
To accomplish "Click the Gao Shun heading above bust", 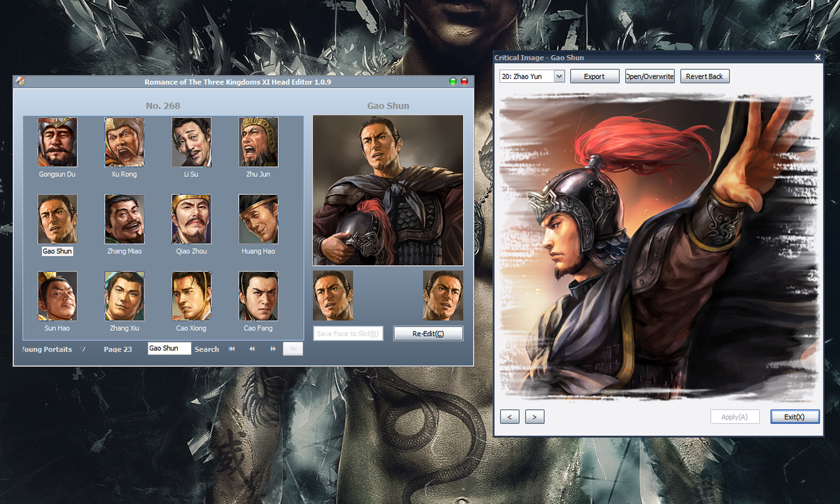I will pyautogui.click(x=388, y=106).
